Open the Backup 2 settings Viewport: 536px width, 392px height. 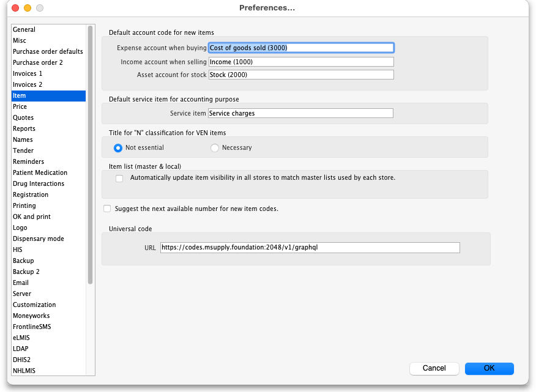(26, 272)
